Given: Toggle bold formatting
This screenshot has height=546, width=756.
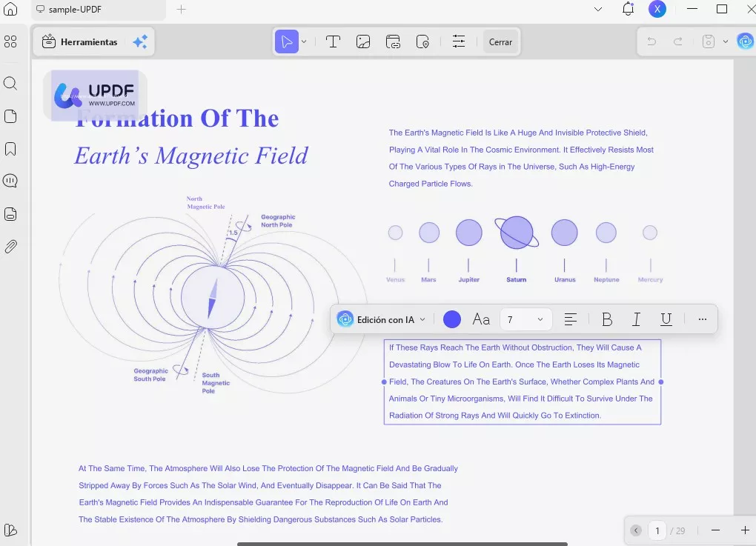Looking at the screenshot, I should (607, 319).
